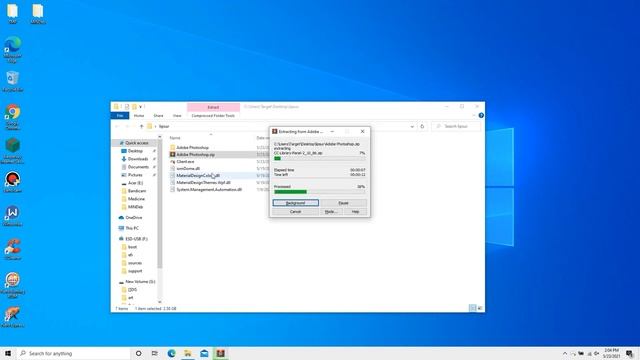Open the Bandicam desktop shortcut

point(13,182)
